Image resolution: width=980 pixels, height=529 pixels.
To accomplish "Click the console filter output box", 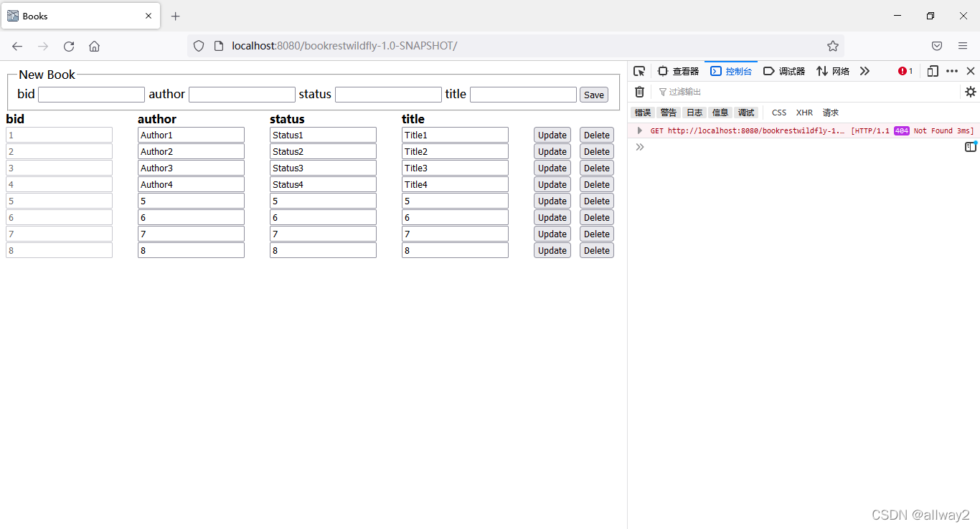I will [x=807, y=92].
